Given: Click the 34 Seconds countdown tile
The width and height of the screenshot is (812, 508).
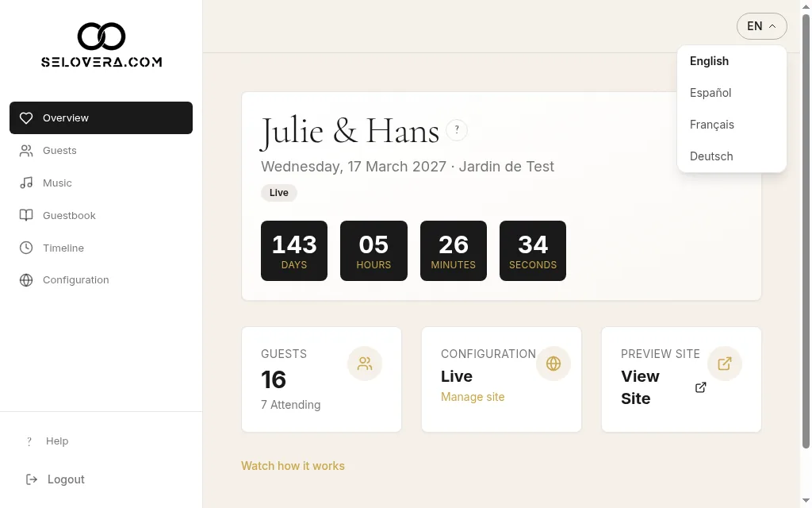Looking at the screenshot, I should click(x=533, y=251).
